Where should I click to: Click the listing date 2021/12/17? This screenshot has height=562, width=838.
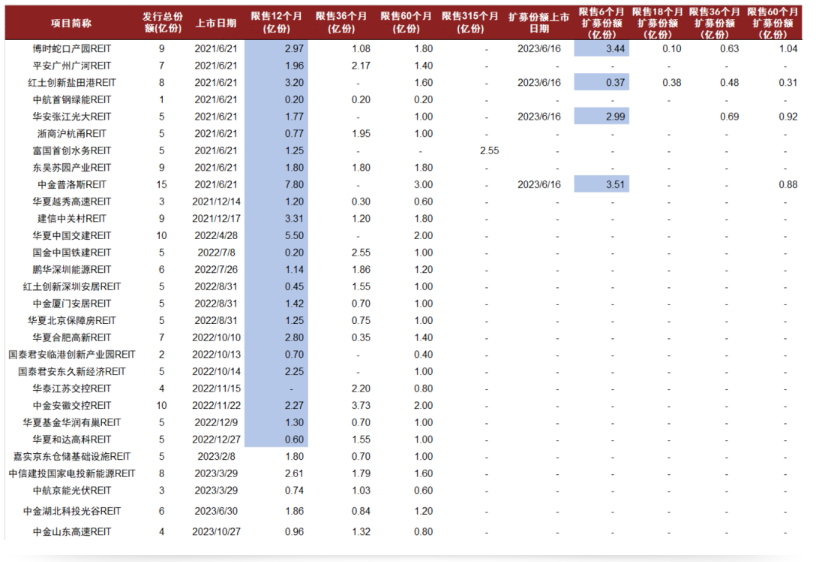216,218
